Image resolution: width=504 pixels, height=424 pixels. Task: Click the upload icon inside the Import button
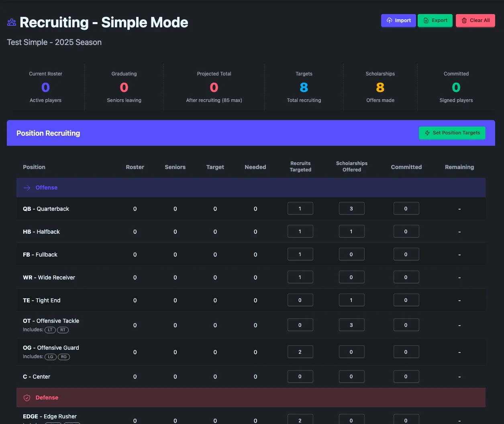[390, 20]
